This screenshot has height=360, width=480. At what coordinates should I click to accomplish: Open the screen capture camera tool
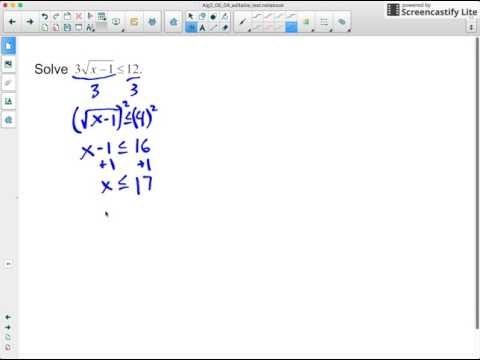click(116, 22)
